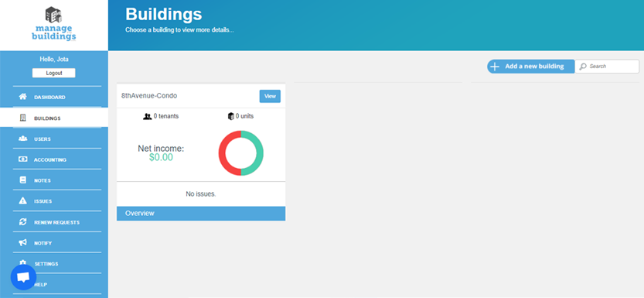Add a new building
Screen dimensions: 644x298
(530, 67)
